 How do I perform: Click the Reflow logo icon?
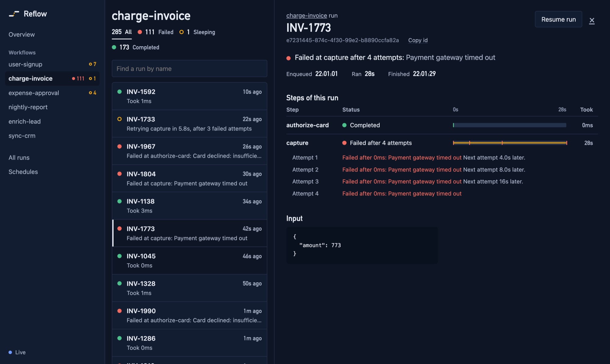coord(14,14)
